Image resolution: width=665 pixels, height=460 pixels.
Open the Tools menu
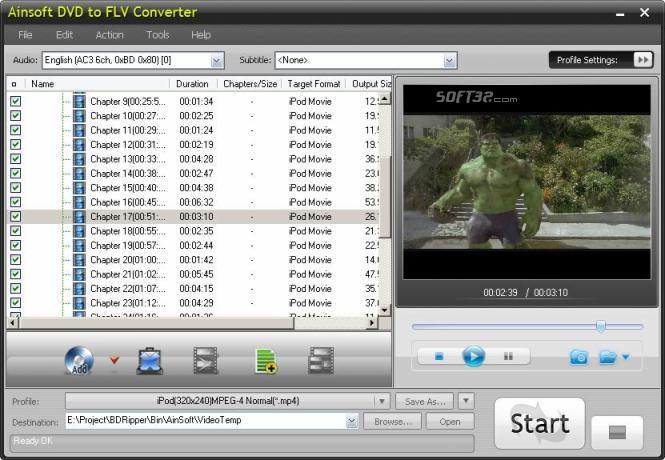tap(158, 35)
